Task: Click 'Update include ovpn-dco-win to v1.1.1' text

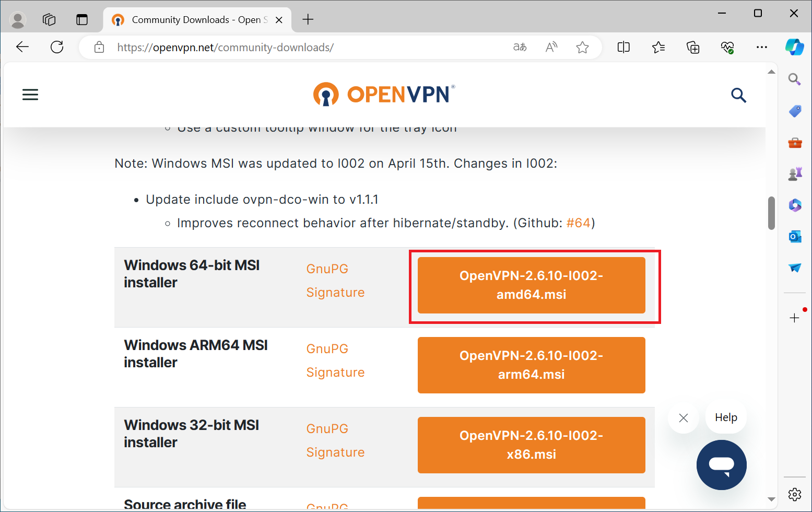Action: click(262, 200)
